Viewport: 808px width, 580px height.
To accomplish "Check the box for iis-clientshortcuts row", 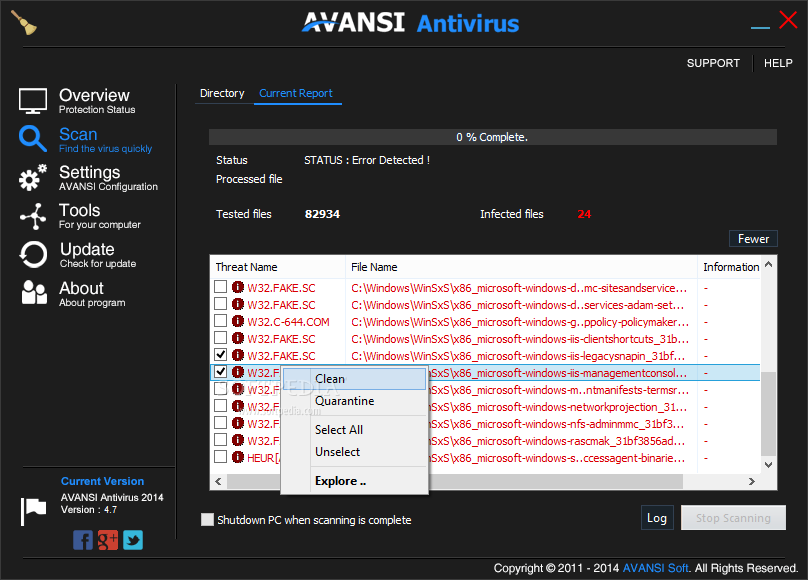I will coord(221,337).
